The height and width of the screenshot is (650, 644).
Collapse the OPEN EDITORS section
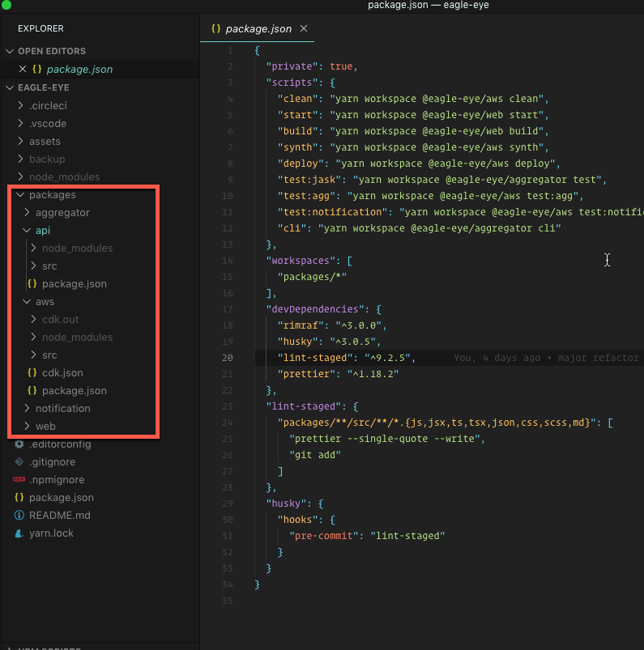pos(10,51)
